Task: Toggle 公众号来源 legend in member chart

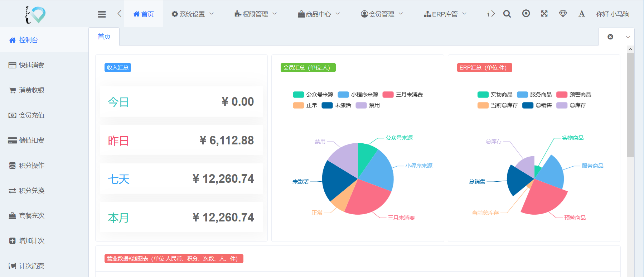Action: pos(313,95)
